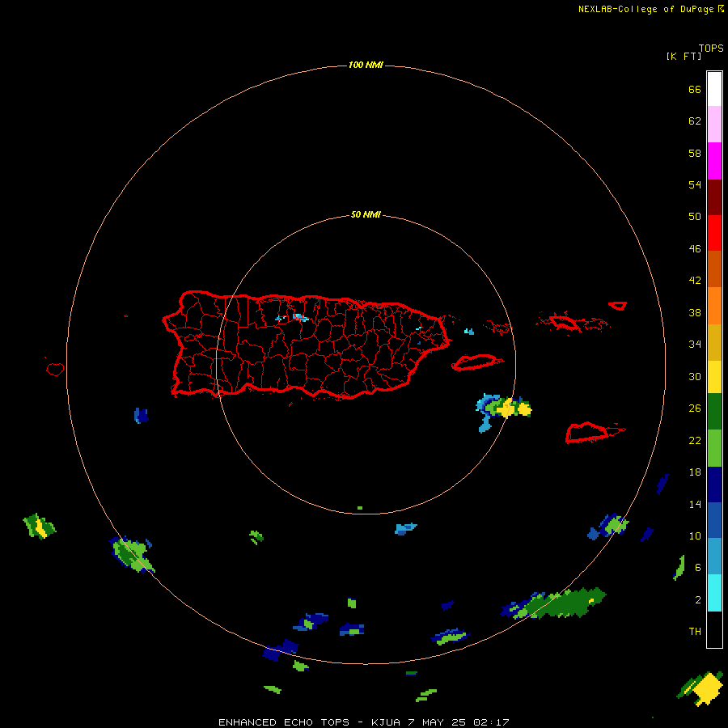Click the [K FT] units label

[x=684, y=56]
